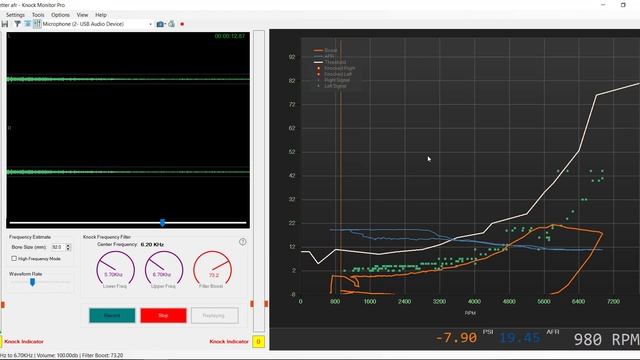Toggle Knocked Right series in chart legend

coord(336,68)
